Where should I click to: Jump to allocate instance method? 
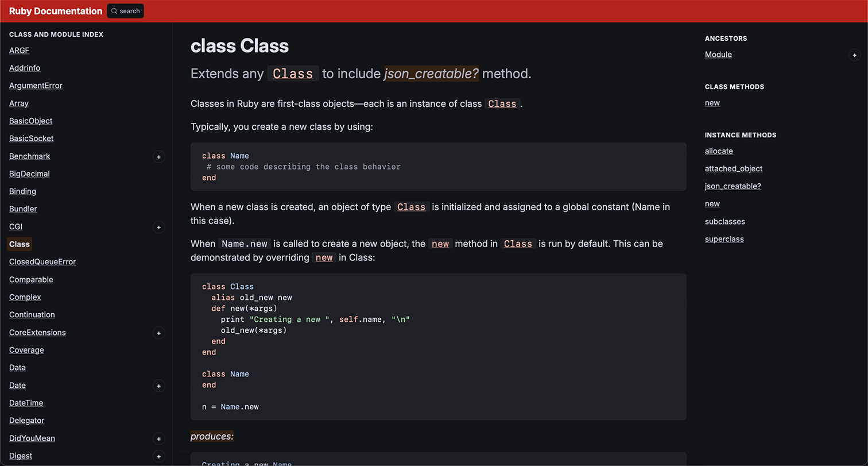tap(719, 151)
